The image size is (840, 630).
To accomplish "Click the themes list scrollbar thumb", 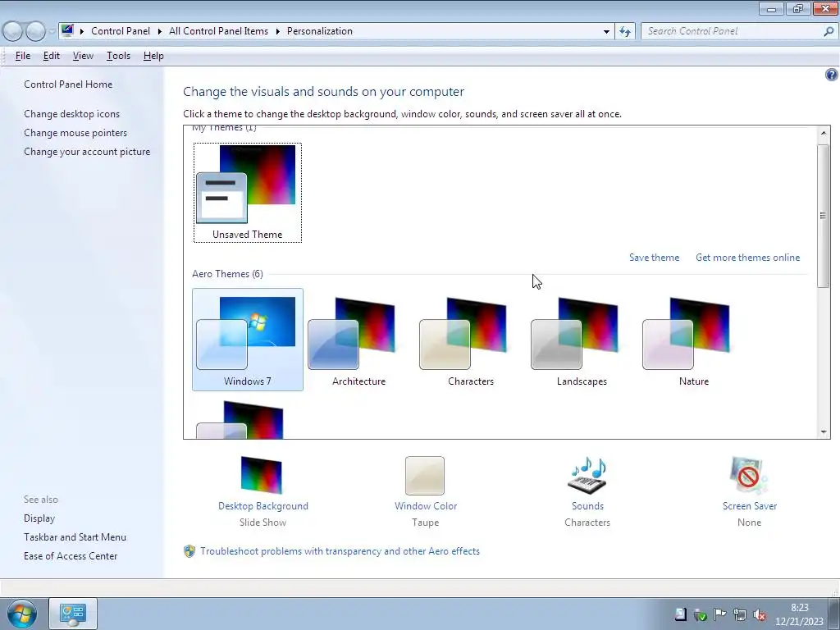I will click(824, 216).
